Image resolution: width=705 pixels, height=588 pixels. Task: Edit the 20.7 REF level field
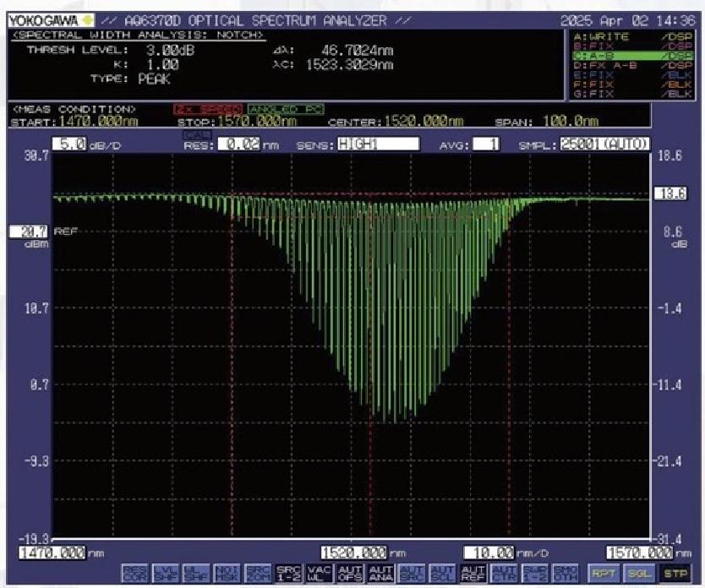(x=29, y=231)
